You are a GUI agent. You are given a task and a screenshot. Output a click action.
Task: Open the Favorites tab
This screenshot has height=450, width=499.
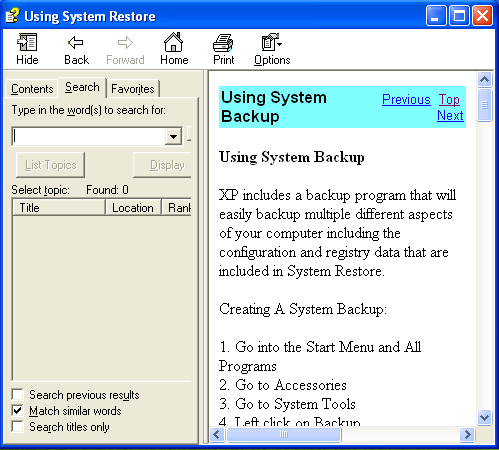point(133,89)
